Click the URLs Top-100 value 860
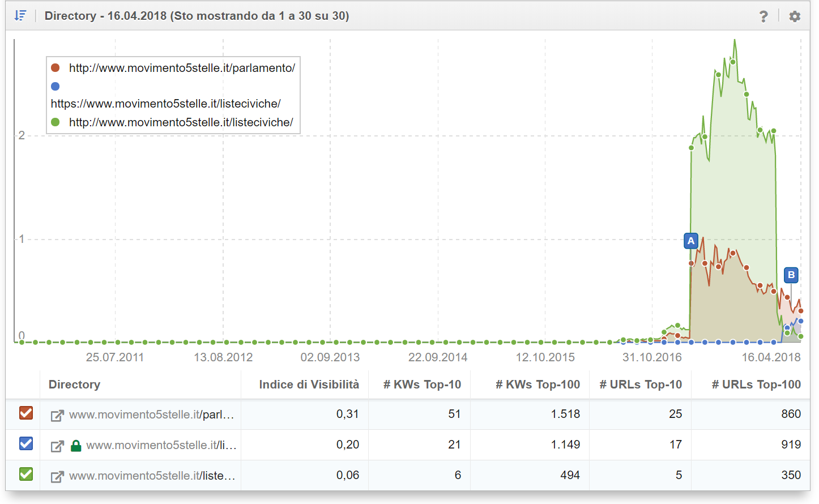The image size is (819, 504). click(x=791, y=414)
